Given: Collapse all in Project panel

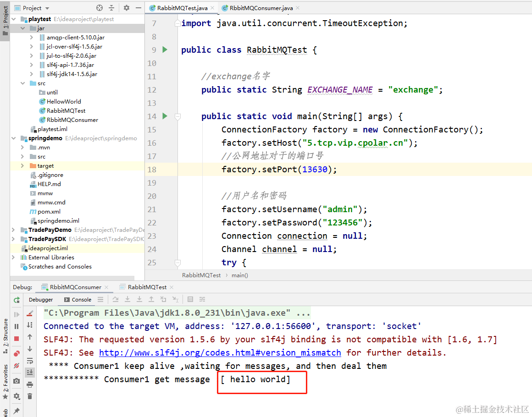Looking at the screenshot, I should pyautogui.click(x=111, y=8).
